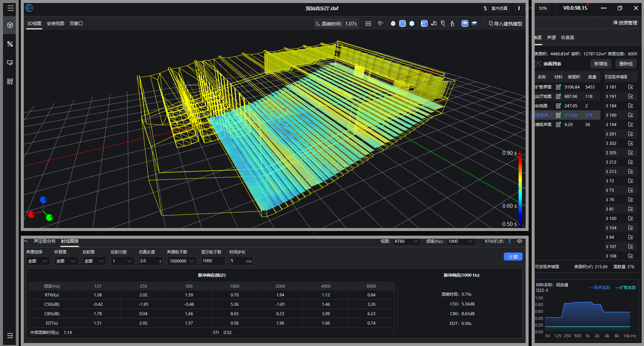The width and height of the screenshot is (644, 346).
Task: Expand the 声源粒子数 1000000 dropdown
Action: [182, 261]
